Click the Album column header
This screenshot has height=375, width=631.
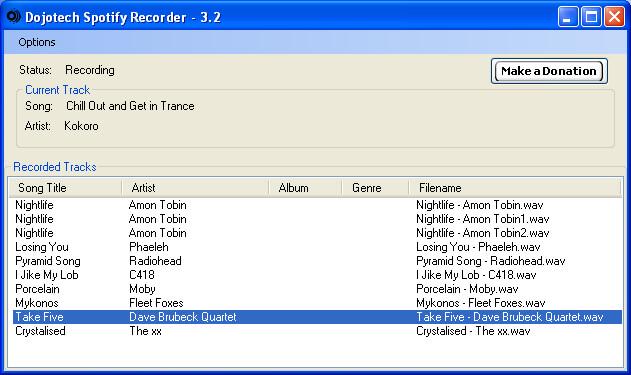pos(305,188)
